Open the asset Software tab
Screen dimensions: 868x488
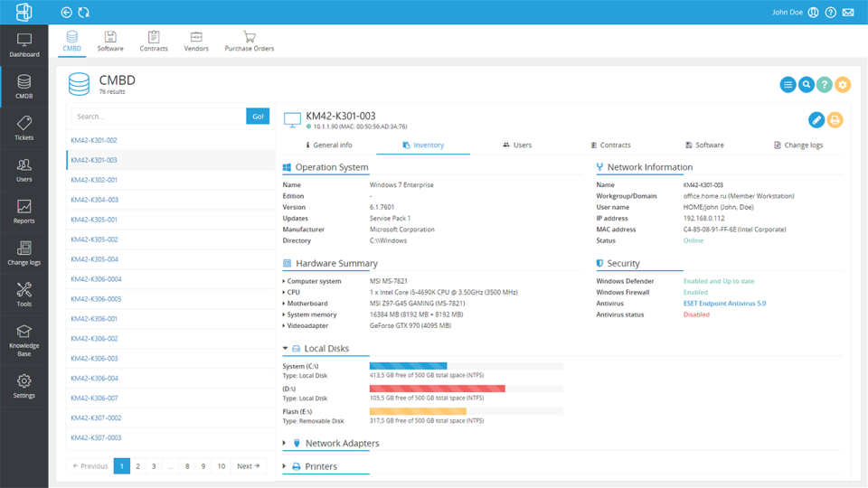pos(704,145)
